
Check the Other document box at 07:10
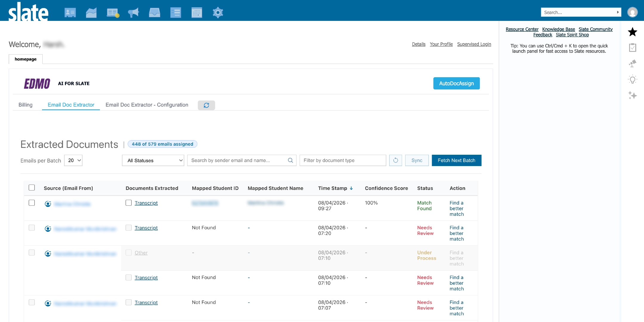pos(129,253)
